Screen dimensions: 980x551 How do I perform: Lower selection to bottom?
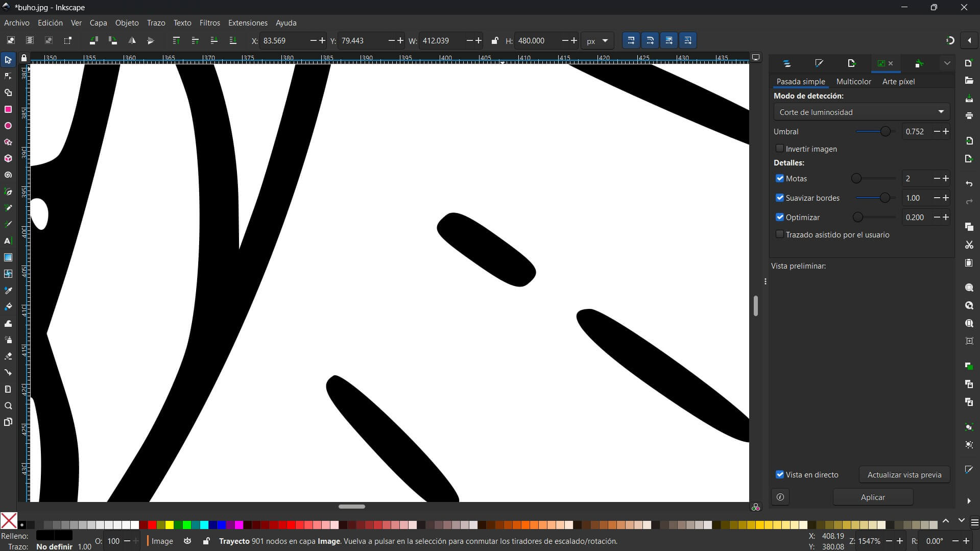pyautogui.click(x=233, y=40)
